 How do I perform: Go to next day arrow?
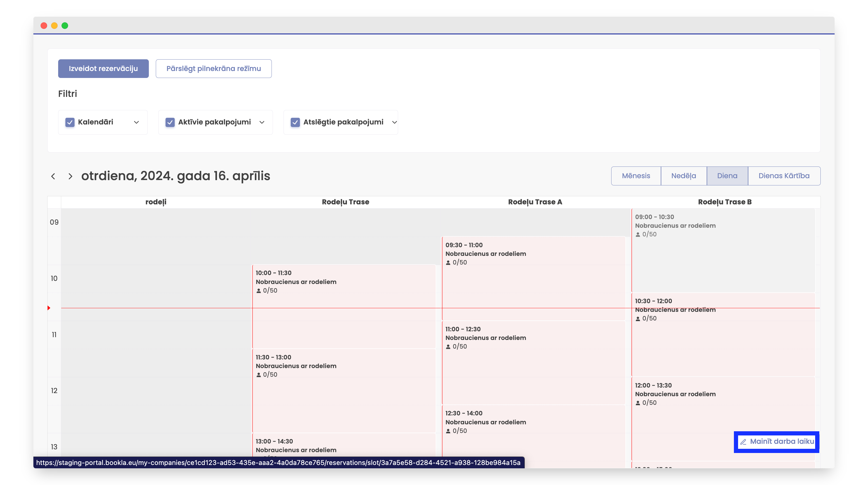(x=70, y=176)
